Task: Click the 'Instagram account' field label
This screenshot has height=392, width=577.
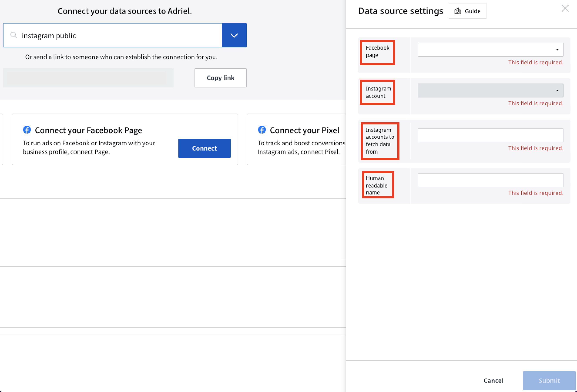Action: 378,92
